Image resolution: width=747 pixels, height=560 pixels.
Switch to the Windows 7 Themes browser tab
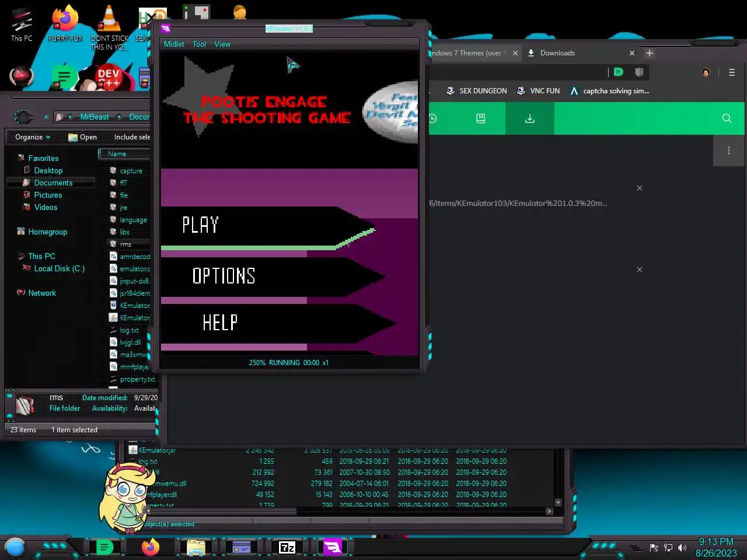pos(469,52)
